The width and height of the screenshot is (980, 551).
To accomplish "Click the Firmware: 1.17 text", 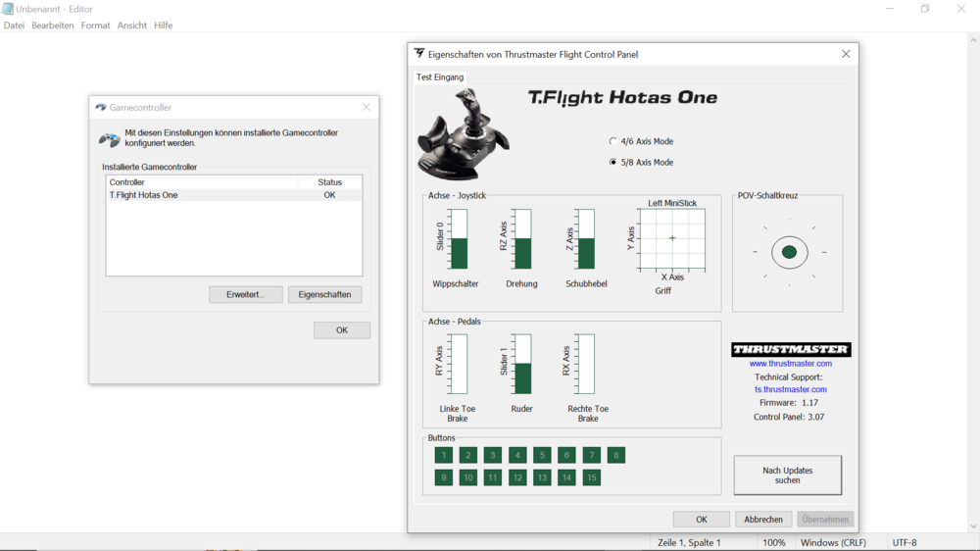I will pos(788,403).
